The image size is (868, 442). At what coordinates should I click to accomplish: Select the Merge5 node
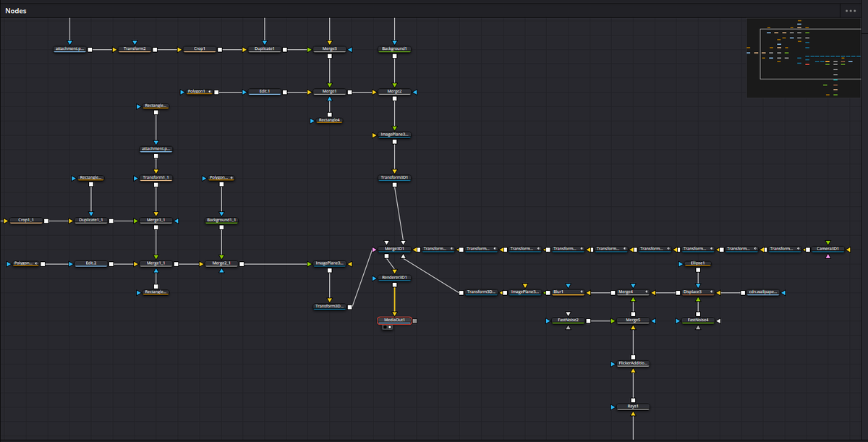[633, 320]
